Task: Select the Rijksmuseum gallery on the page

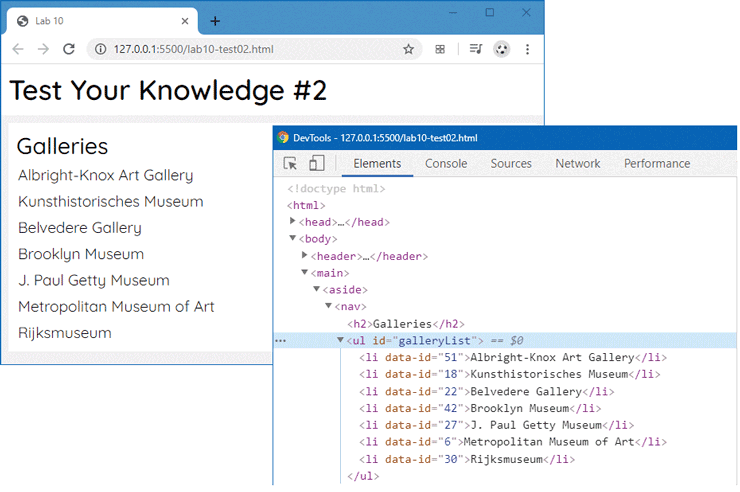Action: pos(65,332)
